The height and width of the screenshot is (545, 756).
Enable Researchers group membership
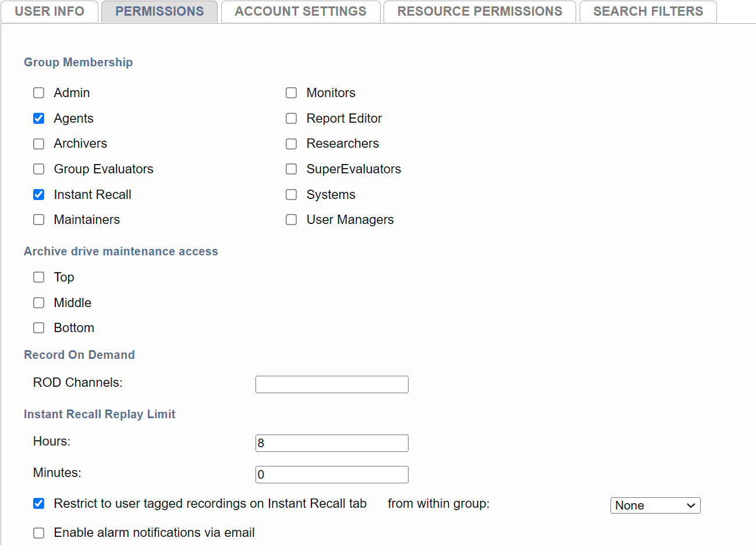pyautogui.click(x=291, y=144)
